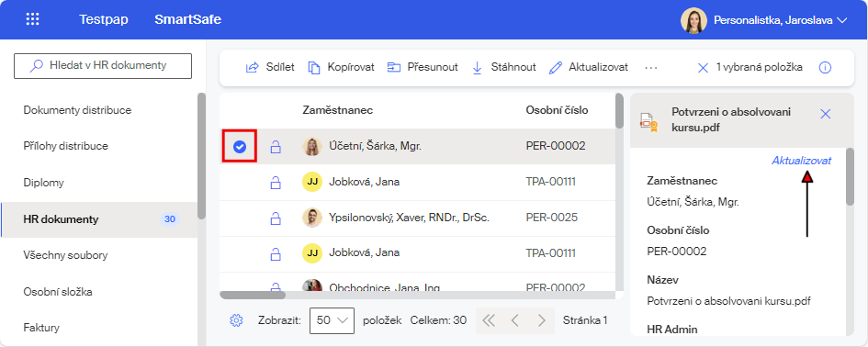Go to next page arrow
This screenshot has width=868, height=347.
point(542,320)
